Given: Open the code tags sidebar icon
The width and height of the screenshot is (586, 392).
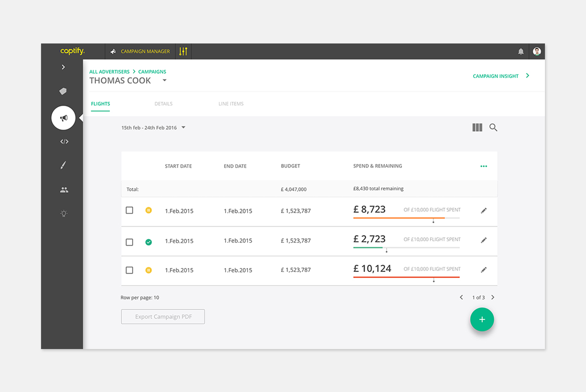Looking at the screenshot, I should point(64,142).
